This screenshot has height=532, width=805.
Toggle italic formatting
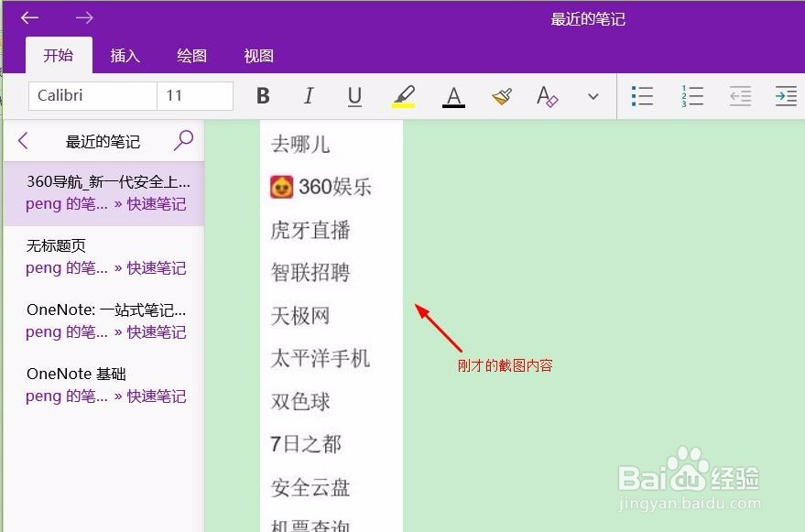pyautogui.click(x=309, y=95)
